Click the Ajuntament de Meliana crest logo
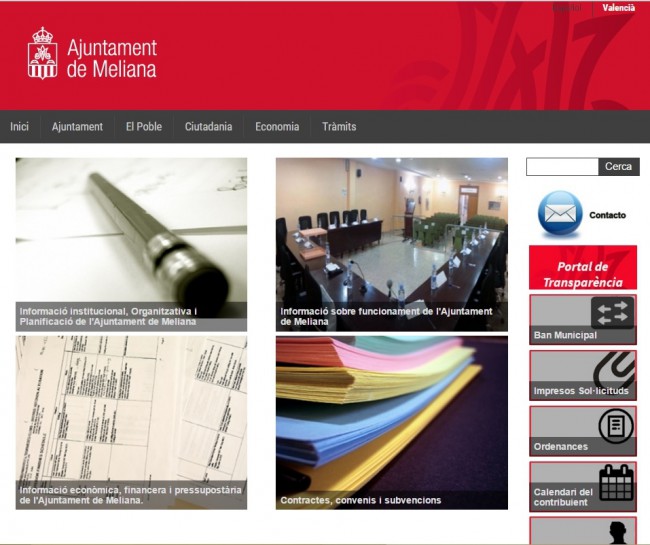 point(42,54)
